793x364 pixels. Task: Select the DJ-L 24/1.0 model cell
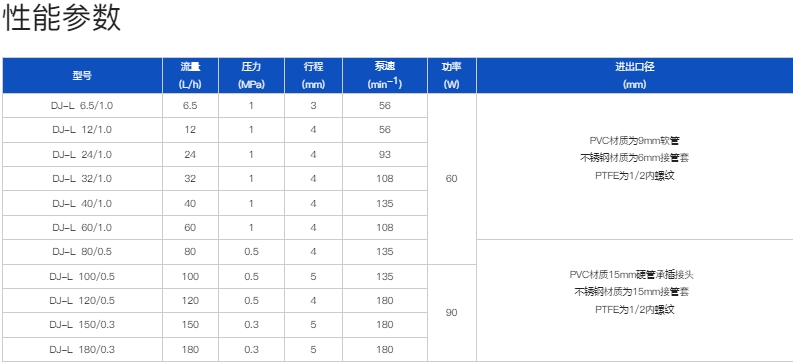[82, 155]
